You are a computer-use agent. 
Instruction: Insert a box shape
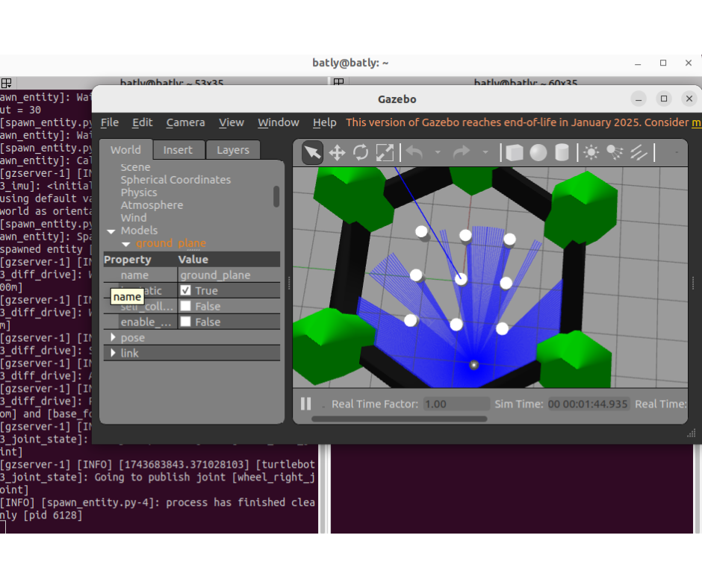(514, 153)
